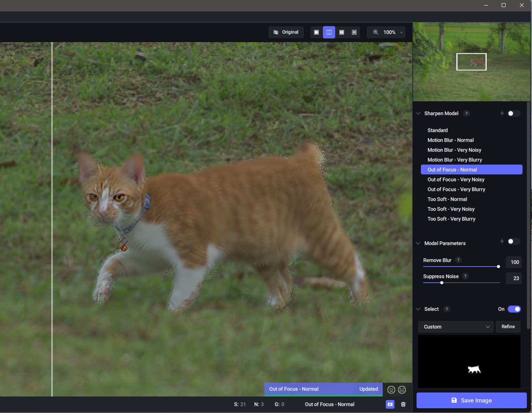
Task: Collapse the Sharpen Model section
Action: [418, 113]
